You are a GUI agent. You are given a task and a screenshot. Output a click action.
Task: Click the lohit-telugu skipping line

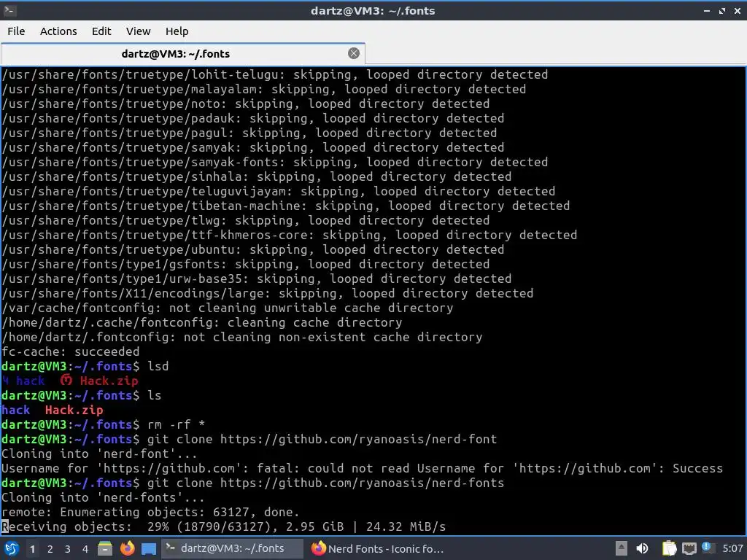tap(275, 75)
